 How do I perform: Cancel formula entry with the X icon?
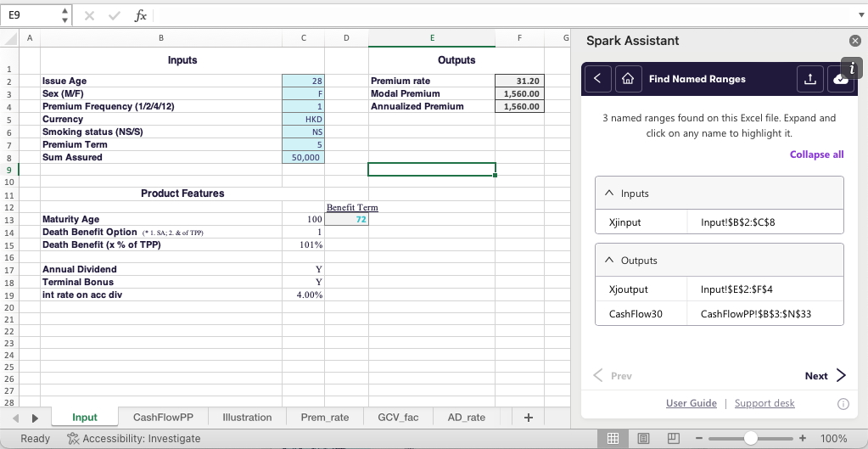coord(89,16)
